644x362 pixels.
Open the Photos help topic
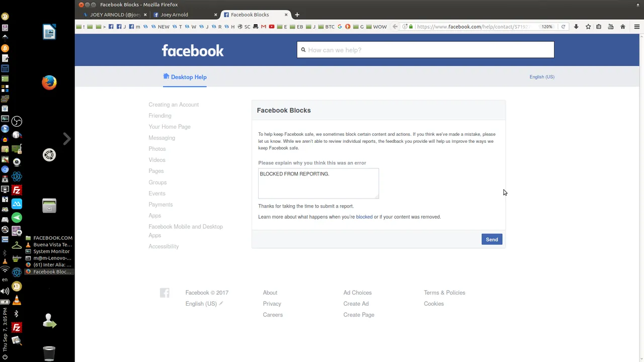coord(157,149)
